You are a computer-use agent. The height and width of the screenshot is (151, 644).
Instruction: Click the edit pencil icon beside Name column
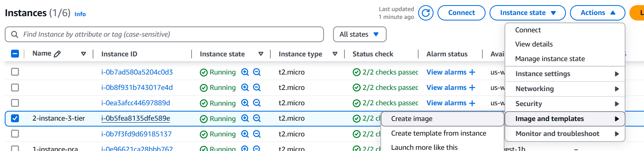pyautogui.click(x=57, y=54)
